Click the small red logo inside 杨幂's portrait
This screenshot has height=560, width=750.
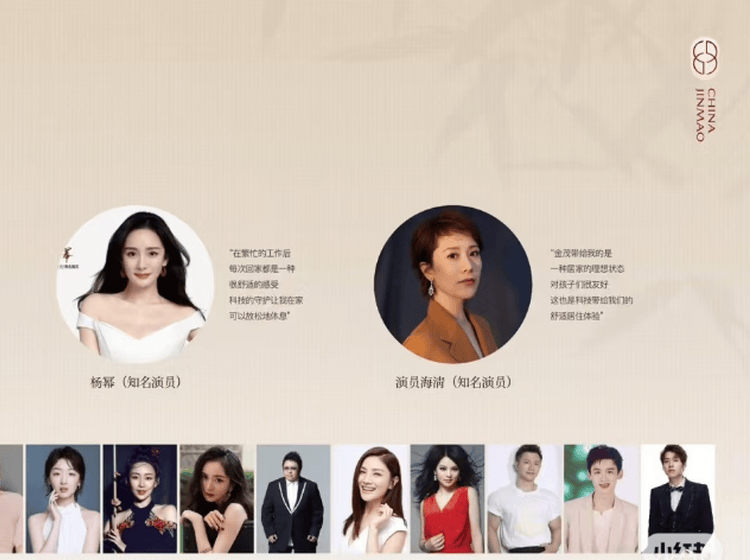[67, 259]
